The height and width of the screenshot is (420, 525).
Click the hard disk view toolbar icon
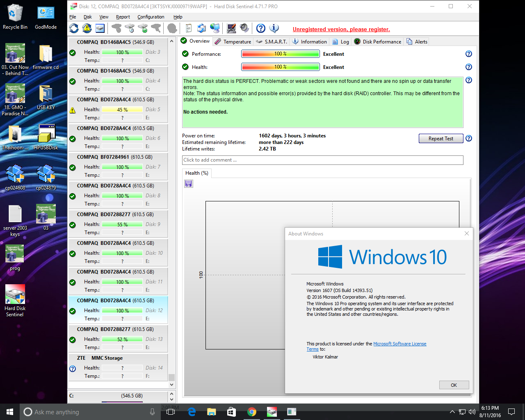coord(100,28)
